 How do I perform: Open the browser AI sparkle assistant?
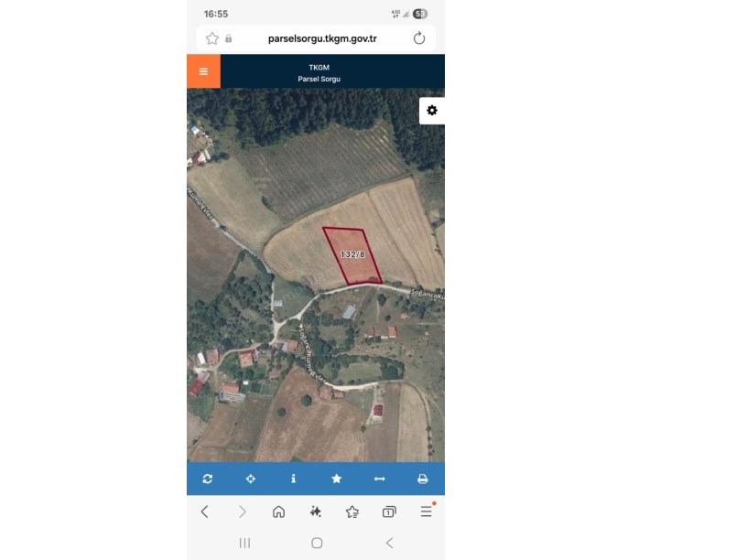coord(316,512)
